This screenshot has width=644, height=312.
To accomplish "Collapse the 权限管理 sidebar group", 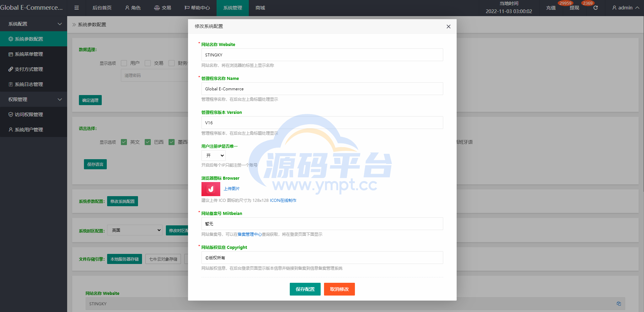I will pos(34,99).
